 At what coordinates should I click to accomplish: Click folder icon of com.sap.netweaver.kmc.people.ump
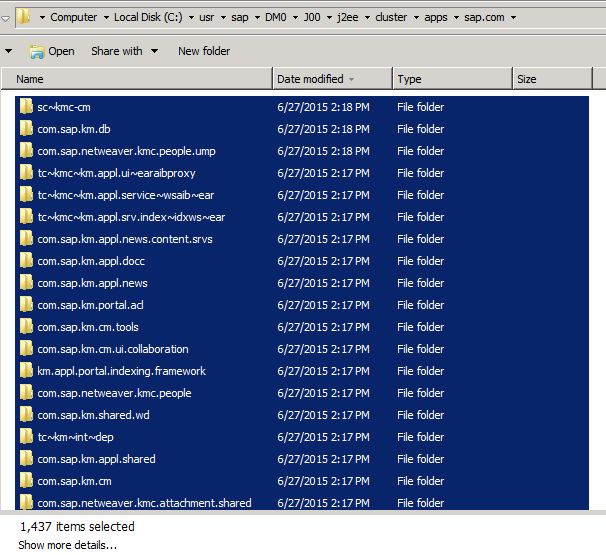[x=26, y=150]
